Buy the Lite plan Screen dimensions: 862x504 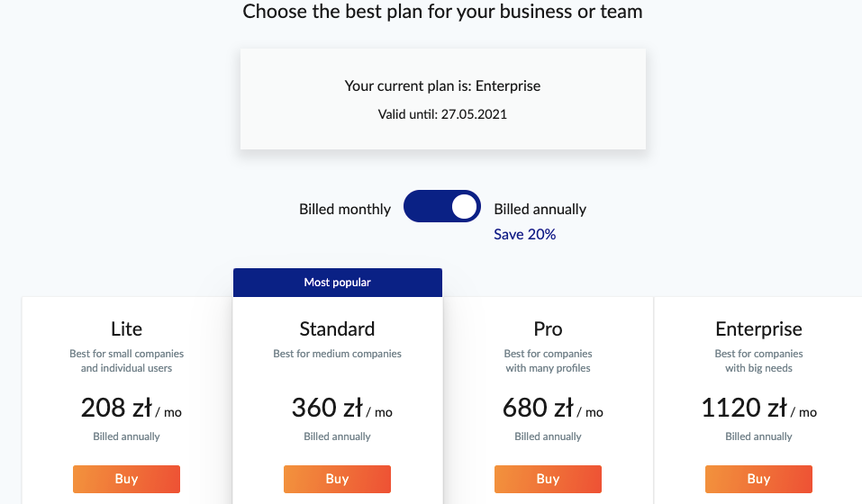point(126,479)
